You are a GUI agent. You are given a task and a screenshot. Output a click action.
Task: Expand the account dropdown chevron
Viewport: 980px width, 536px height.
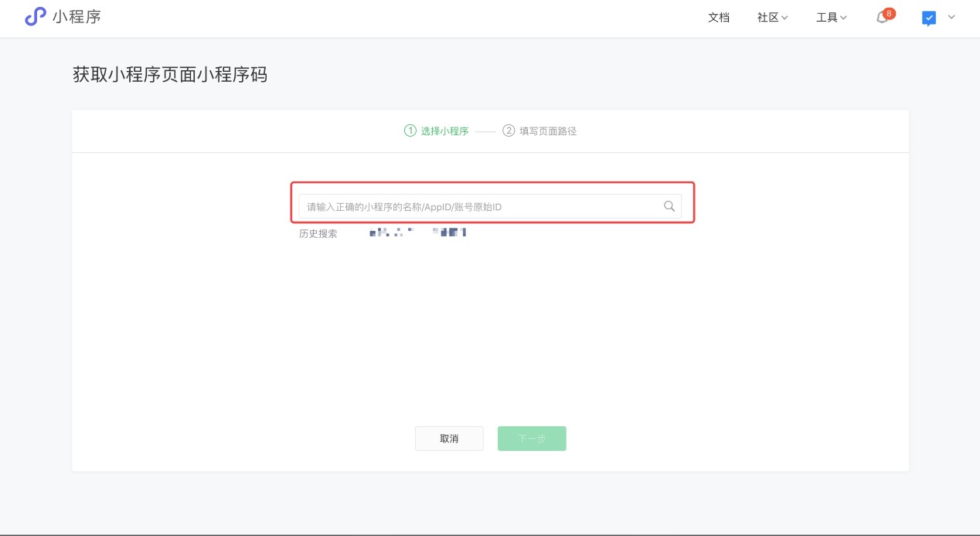pyautogui.click(x=951, y=17)
